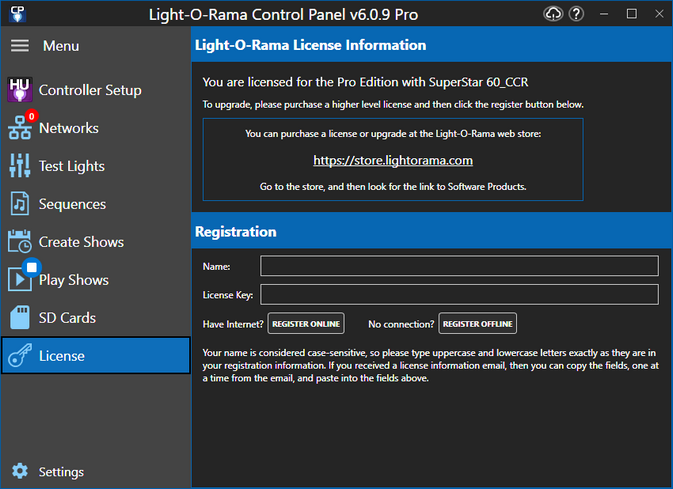Click into the License Key field
This screenshot has height=489, width=673.
[459, 295]
